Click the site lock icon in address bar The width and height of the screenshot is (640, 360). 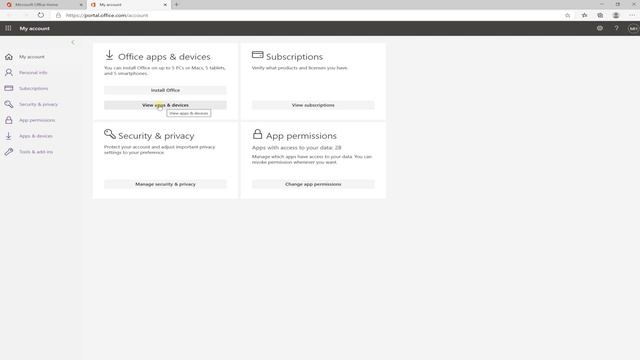click(58, 15)
